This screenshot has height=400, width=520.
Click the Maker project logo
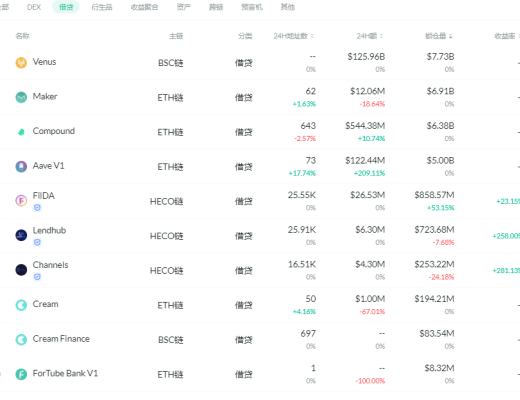coord(21,97)
